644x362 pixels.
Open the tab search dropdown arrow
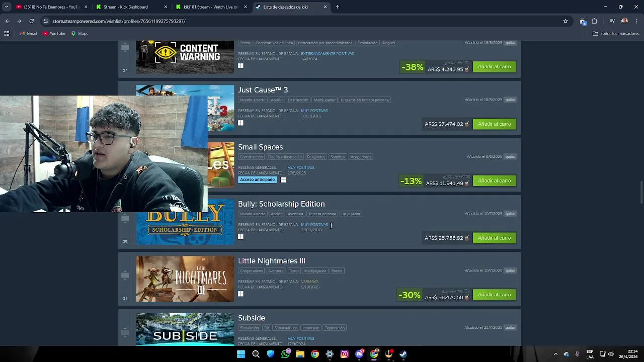click(x=7, y=7)
